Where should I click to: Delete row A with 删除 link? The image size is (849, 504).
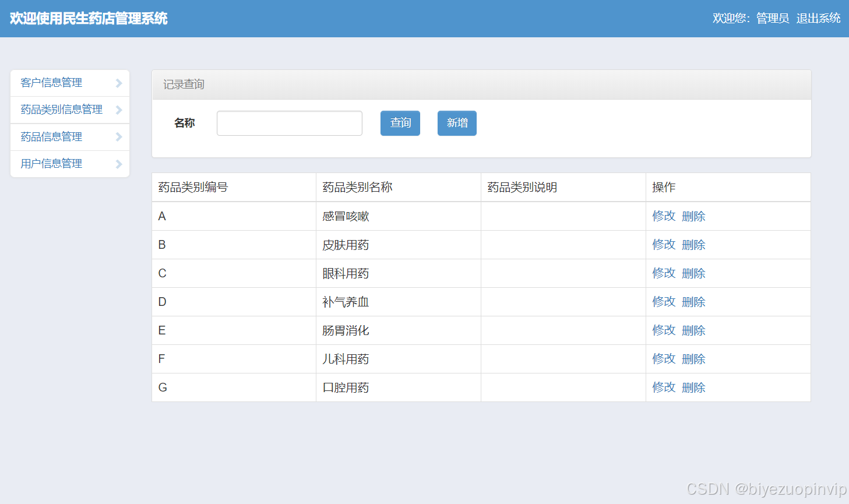[693, 216]
